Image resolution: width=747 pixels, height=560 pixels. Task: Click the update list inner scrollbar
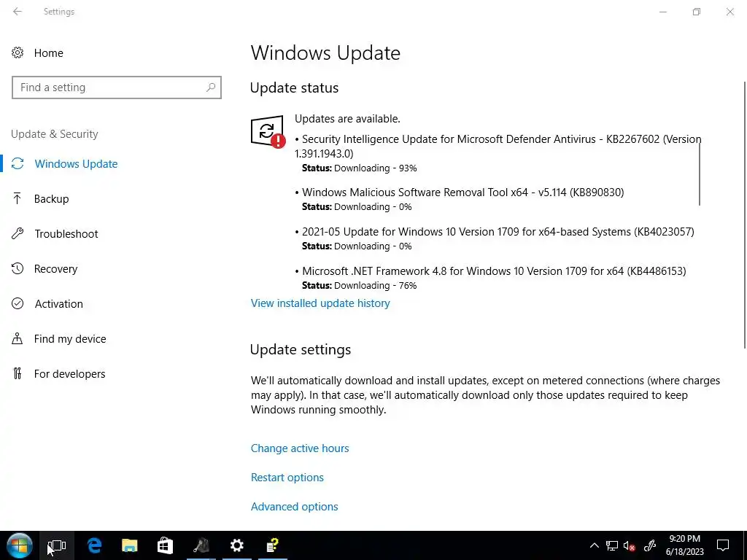point(700,174)
